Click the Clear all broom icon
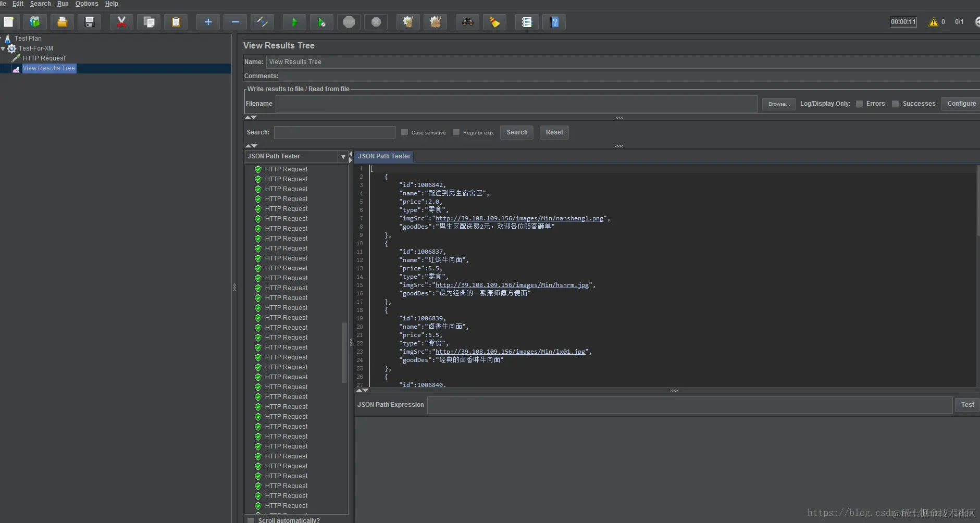Screen dimensions: 980x523 coord(435,22)
